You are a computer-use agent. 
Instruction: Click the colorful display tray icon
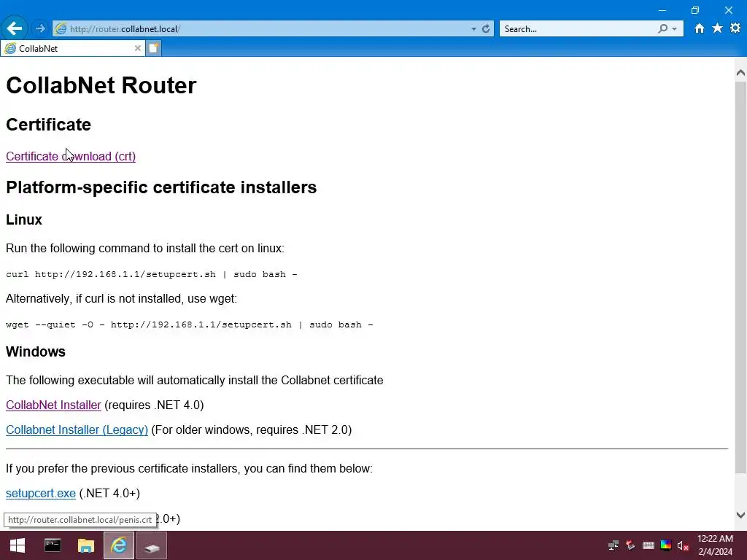pyautogui.click(x=666, y=545)
